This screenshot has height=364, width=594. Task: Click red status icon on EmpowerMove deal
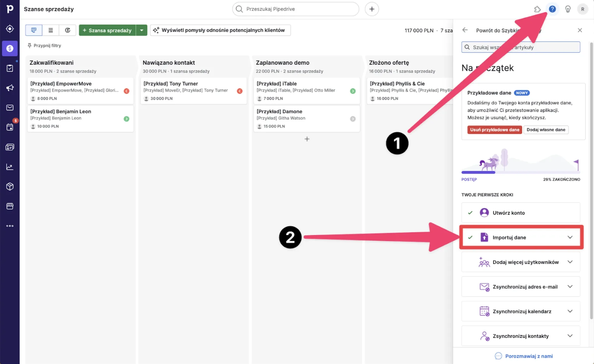pos(127,91)
